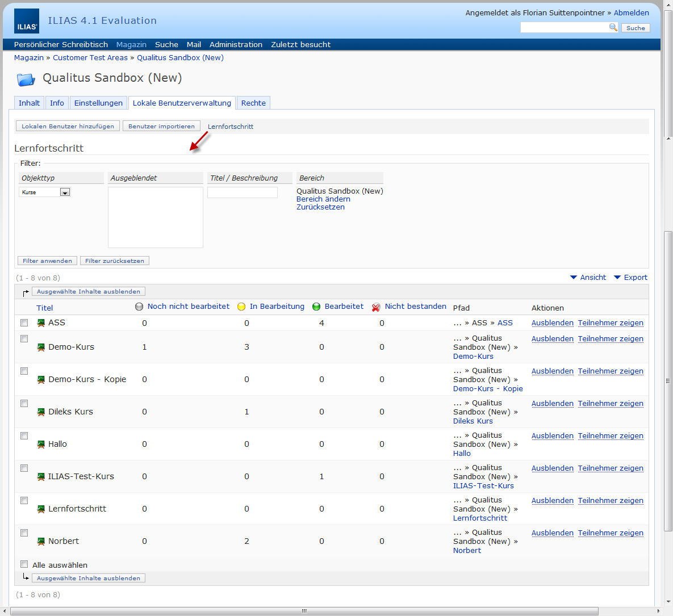Click the green 'Bearbeitet' status icon
The image size is (673, 616).
click(x=316, y=307)
